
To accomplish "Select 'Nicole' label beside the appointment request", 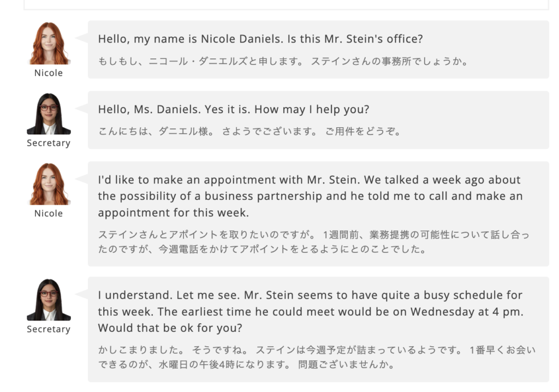I will pyautogui.click(x=49, y=213).
